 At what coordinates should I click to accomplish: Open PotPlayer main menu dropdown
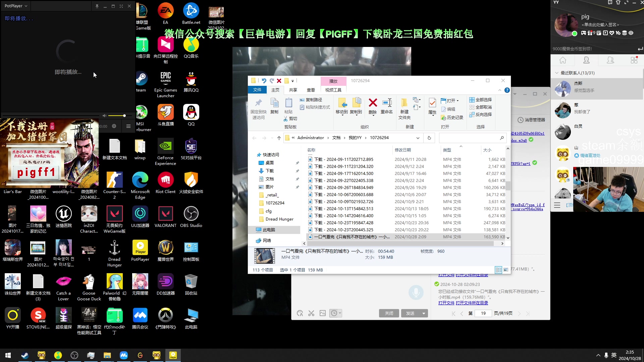16,6
